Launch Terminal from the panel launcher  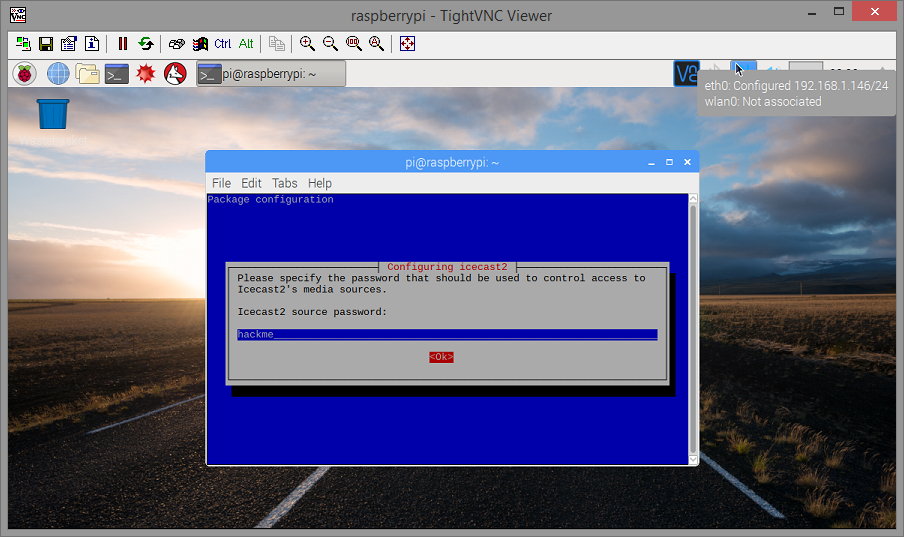(116, 74)
